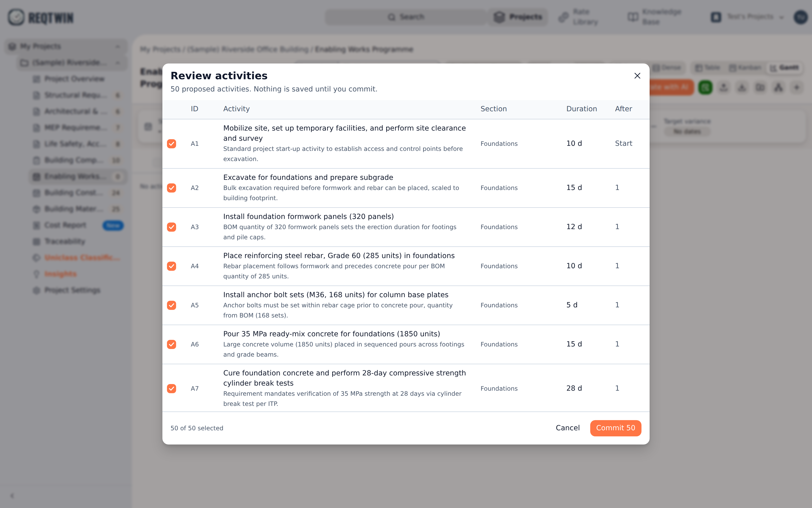The height and width of the screenshot is (508, 812).
Task: Click Commit 50 button
Action: 615,428
